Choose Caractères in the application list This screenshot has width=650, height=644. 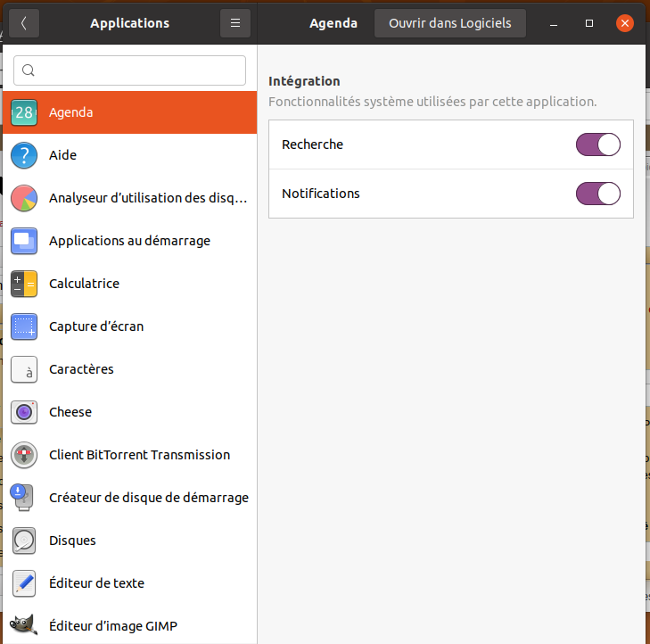pos(81,369)
